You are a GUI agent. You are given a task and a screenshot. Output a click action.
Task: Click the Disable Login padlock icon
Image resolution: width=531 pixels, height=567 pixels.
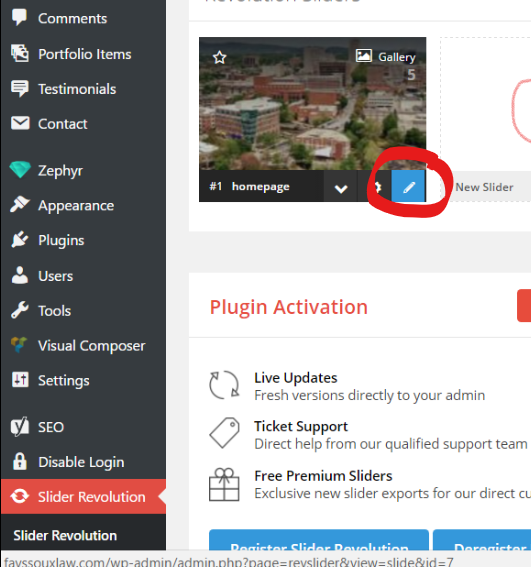20,461
